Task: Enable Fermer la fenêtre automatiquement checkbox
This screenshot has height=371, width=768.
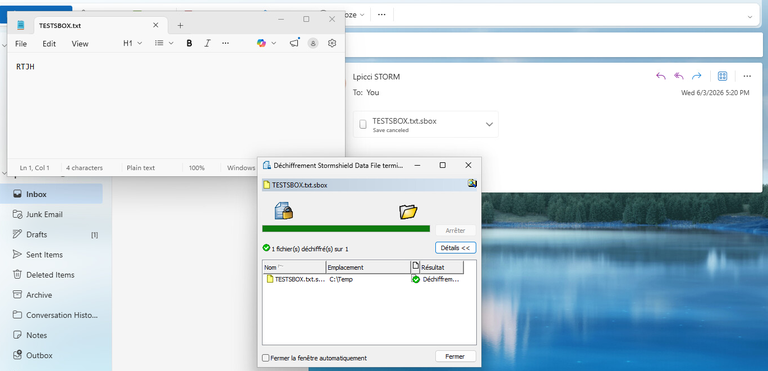Action: coord(266,358)
